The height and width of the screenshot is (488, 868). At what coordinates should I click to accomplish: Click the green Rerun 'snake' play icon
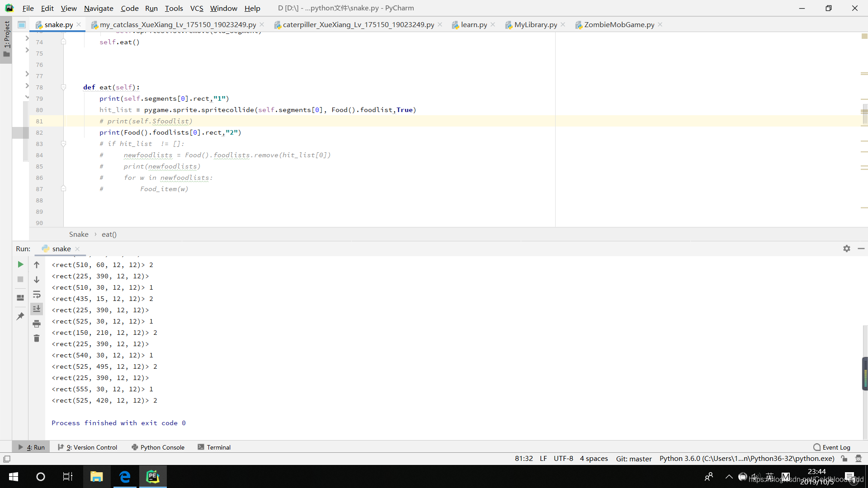tap(20, 264)
